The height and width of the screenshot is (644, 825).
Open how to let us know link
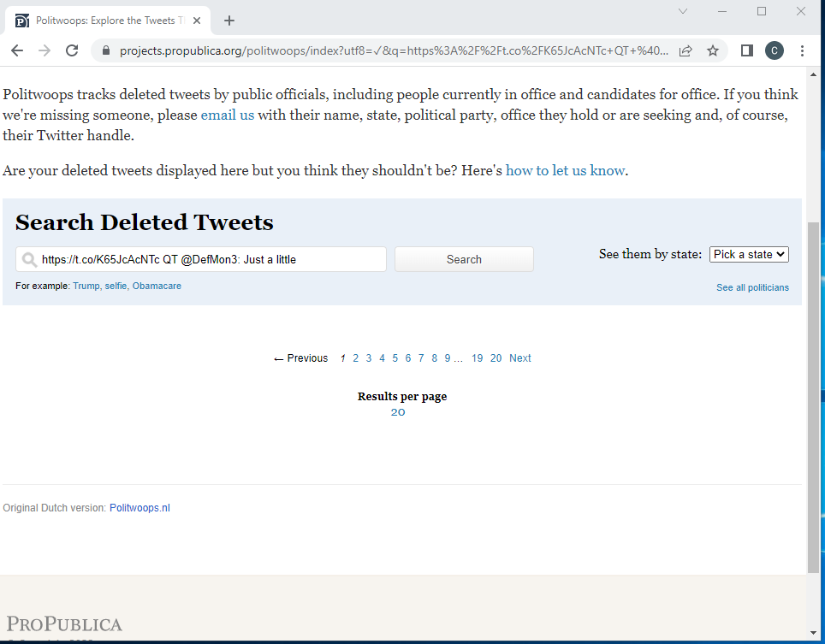(x=565, y=171)
